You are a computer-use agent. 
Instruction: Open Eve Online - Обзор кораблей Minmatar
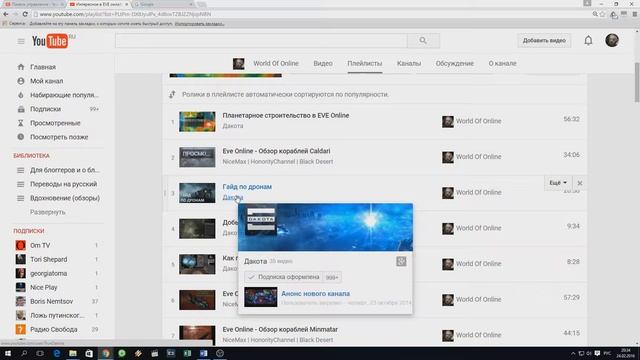[280, 329]
